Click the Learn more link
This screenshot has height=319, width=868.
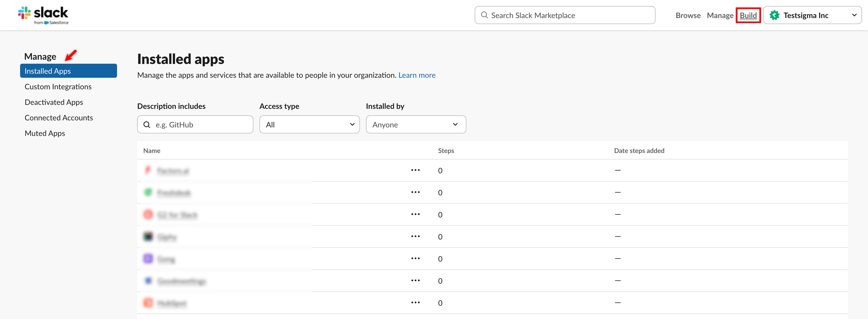[x=416, y=75]
